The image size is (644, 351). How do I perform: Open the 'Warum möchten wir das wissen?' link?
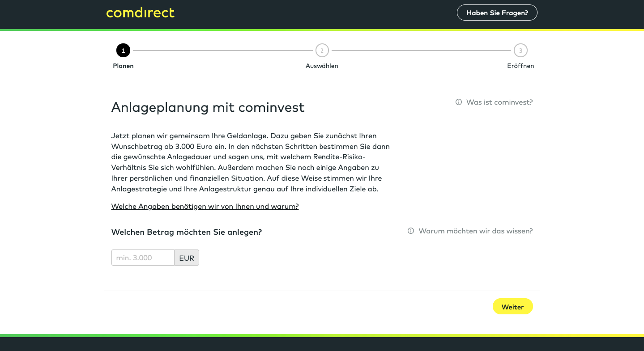point(476,231)
